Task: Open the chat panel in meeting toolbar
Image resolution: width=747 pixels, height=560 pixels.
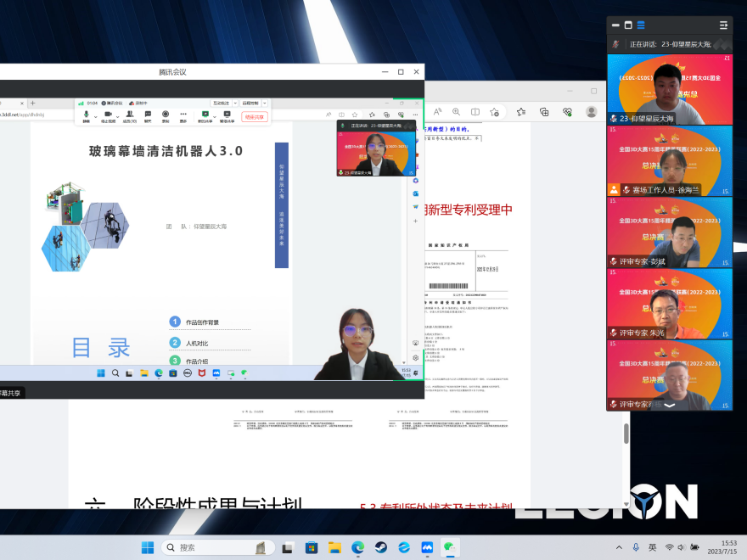Action: pyautogui.click(x=148, y=115)
